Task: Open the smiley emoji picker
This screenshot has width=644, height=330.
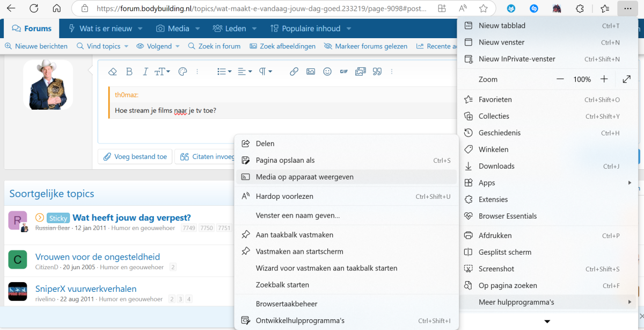Action: [327, 71]
